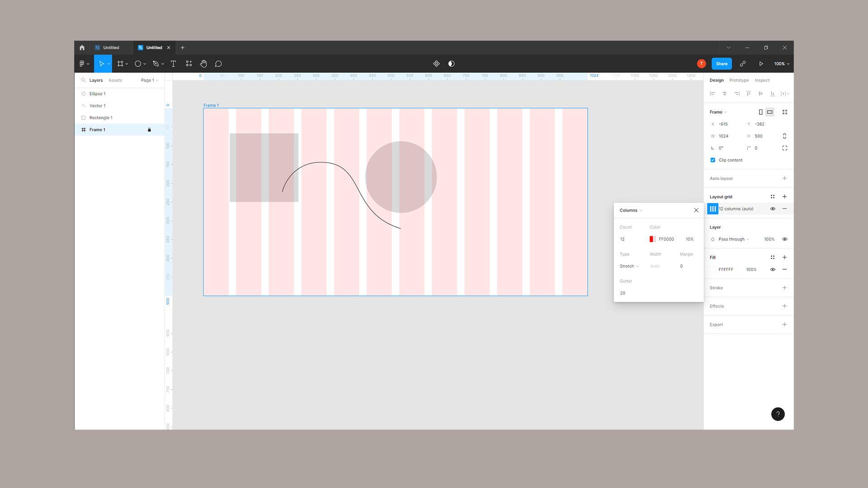This screenshot has height=488, width=868.
Task: Uncheck the Clip content checkbox
Action: pos(713,160)
